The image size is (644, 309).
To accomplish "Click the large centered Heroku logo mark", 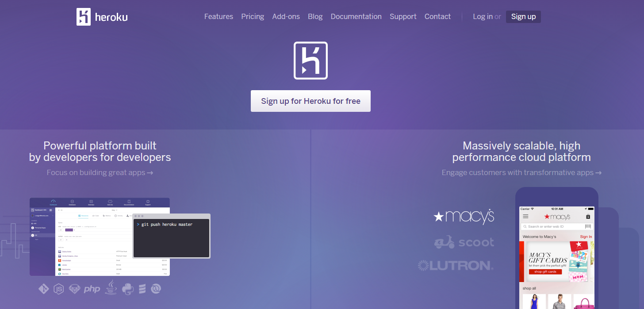I will click(310, 61).
